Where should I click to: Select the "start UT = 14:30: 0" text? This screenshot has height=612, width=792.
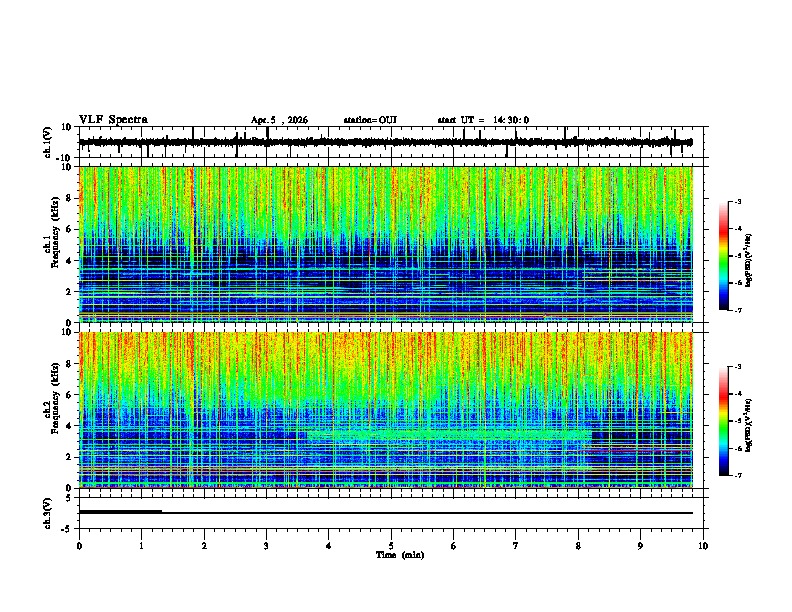point(483,120)
